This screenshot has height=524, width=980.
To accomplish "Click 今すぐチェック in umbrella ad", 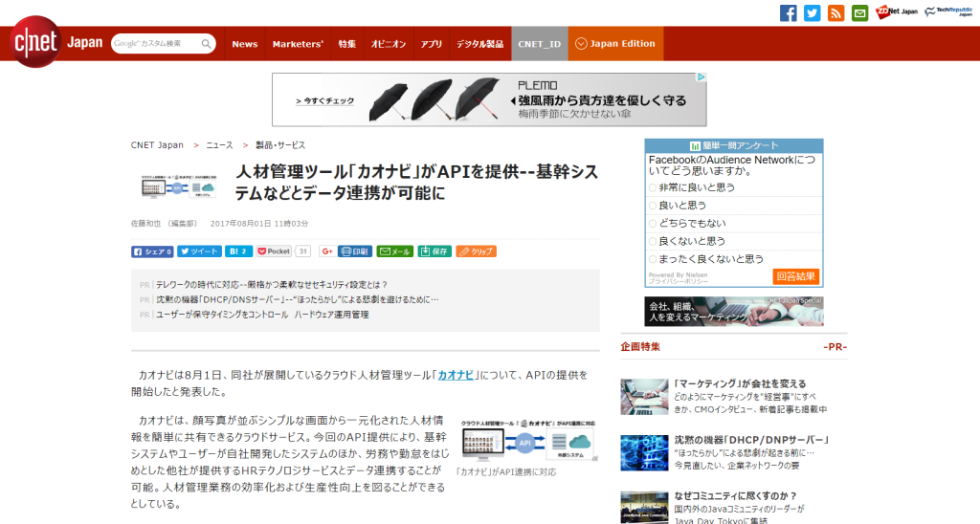I will (x=325, y=100).
